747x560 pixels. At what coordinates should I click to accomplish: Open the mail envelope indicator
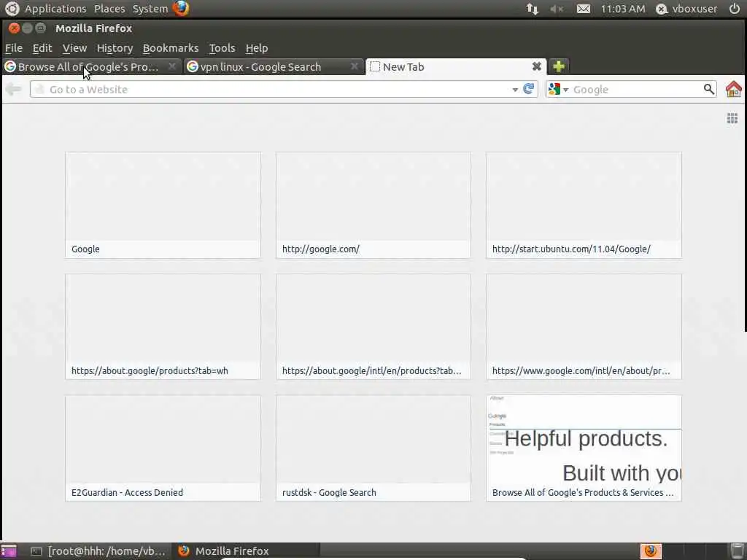(583, 9)
